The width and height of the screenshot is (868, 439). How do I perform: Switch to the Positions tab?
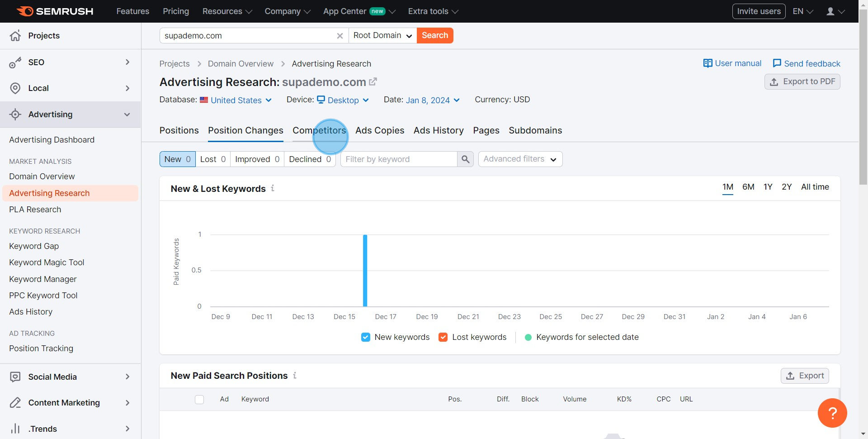point(179,130)
